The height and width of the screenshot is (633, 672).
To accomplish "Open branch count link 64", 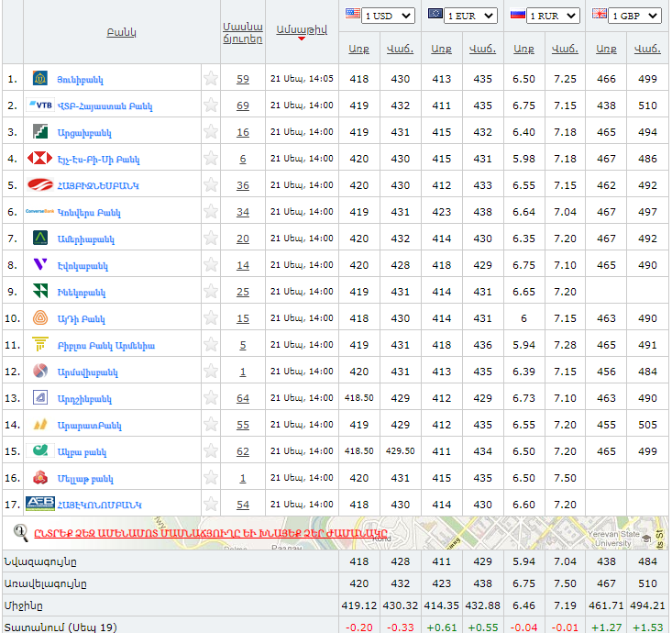I will click(243, 398).
